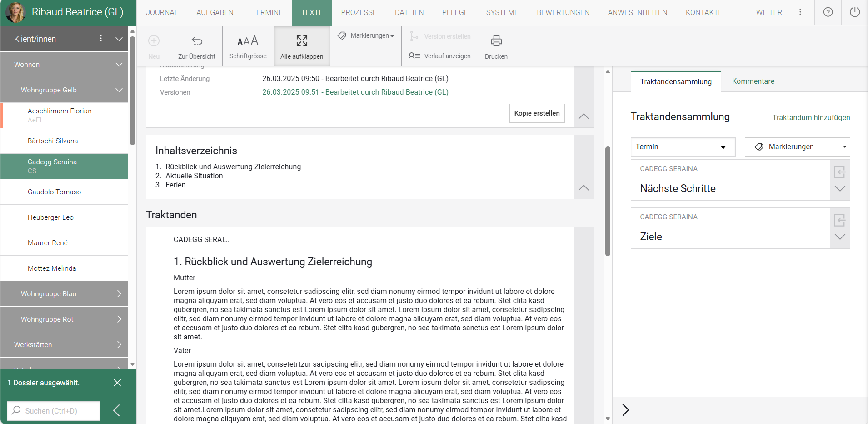Click the main content vertical scrollbar
The width and height of the screenshot is (868, 424).
point(608,201)
